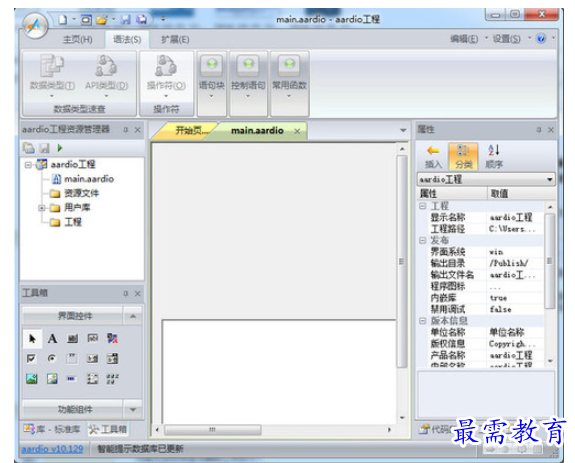Select the progress bar control icon
The width and height of the screenshot is (575, 463).
72,379
